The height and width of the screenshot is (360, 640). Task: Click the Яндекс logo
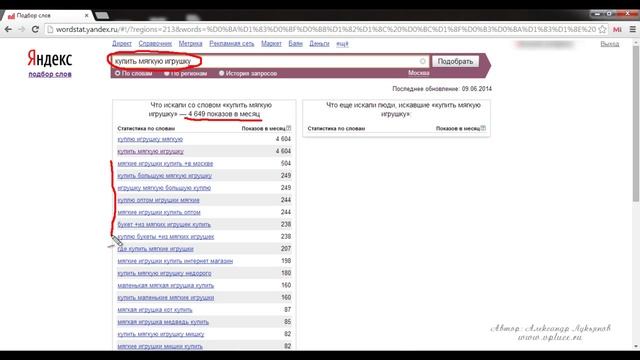(x=49, y=59)
